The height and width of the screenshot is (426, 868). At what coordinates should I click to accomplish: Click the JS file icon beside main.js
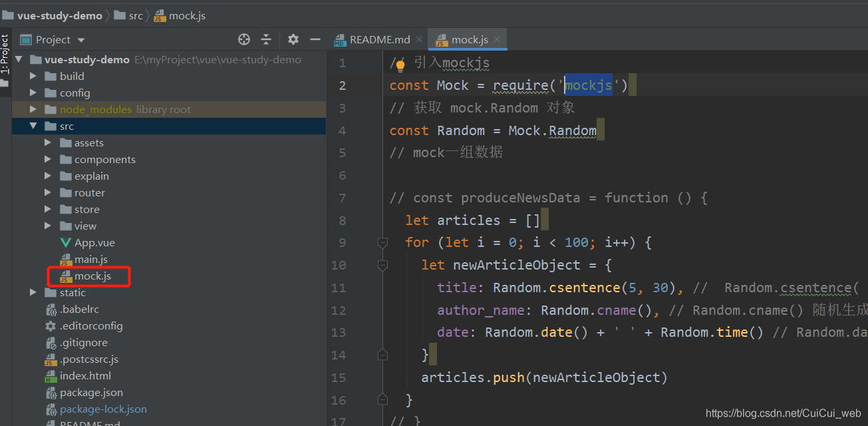[x=65, y=260]
